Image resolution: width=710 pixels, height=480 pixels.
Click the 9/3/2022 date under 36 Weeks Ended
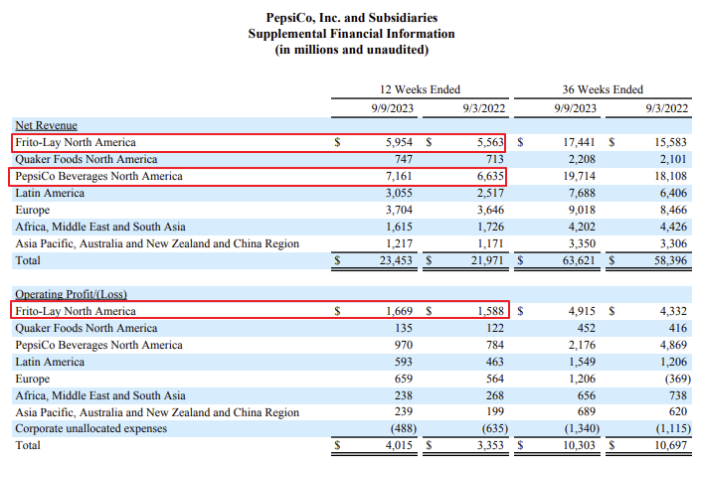point(667,108)
